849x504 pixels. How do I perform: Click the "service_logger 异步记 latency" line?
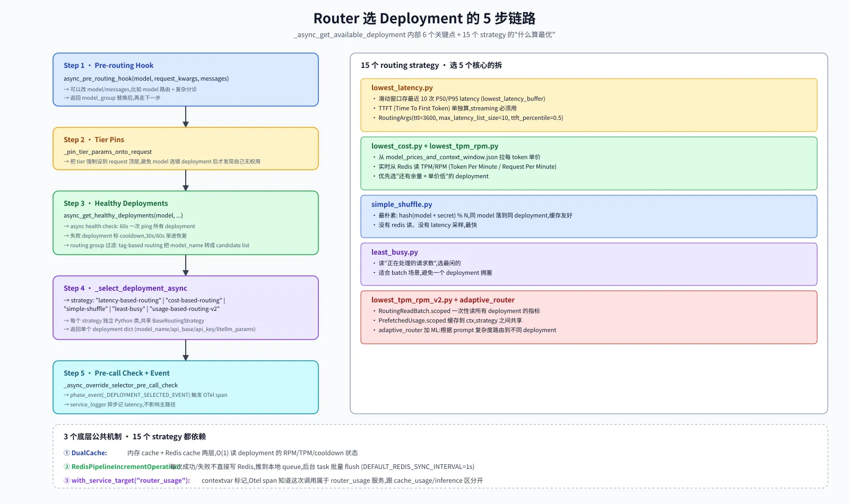(x=119, y=405)
